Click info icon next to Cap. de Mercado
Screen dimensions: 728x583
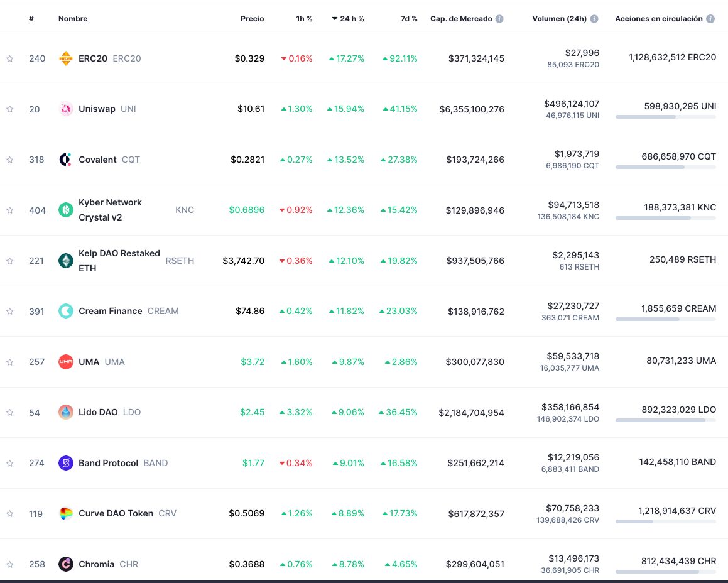(499, 19)
